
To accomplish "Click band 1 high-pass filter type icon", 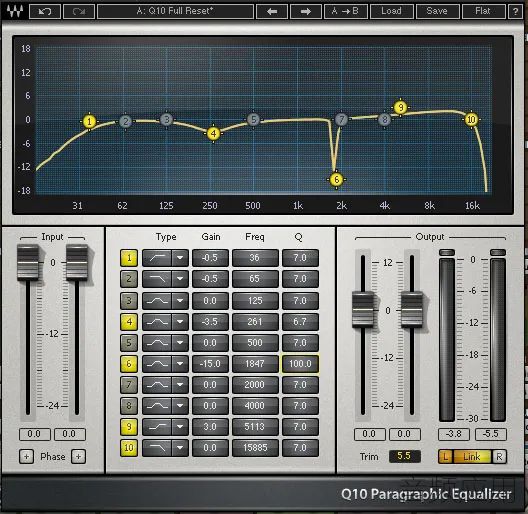I will (157, 258).
